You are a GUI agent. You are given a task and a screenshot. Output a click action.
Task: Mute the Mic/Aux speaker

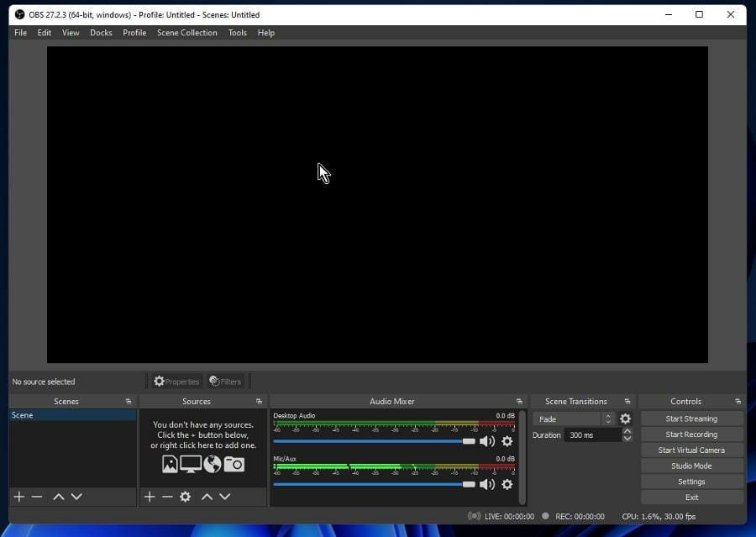click(x=487, y=484)
